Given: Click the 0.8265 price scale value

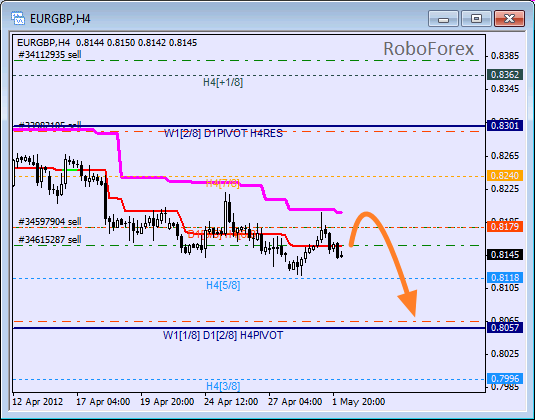Looking at the screenshot, I should (505, 156).
